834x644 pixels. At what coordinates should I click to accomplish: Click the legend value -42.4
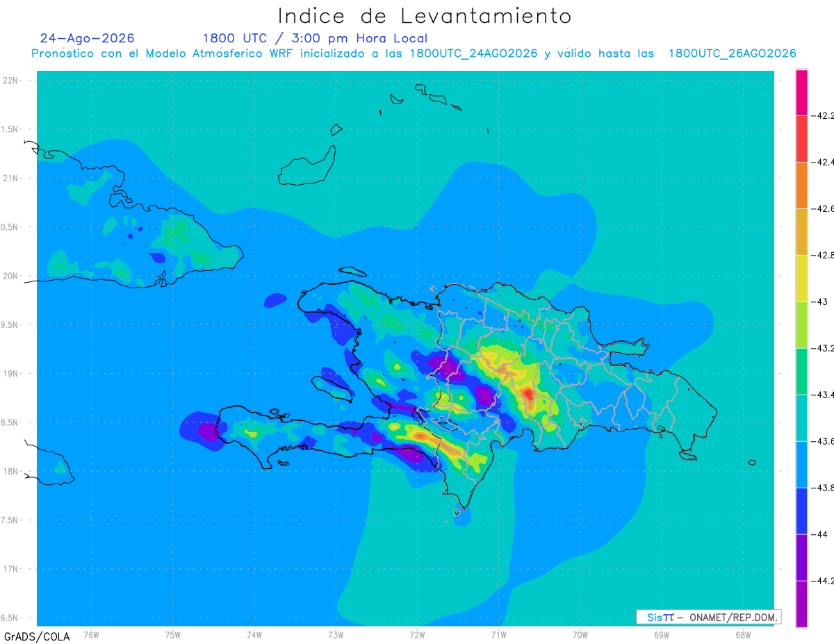point(822,162)
